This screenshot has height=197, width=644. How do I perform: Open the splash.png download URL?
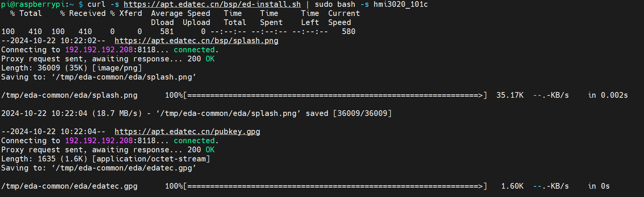click(x=196, y=41)
